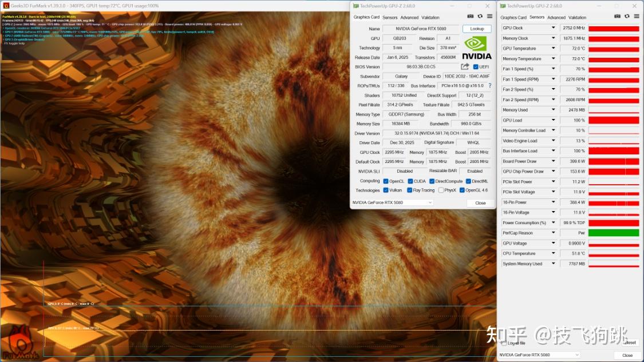Image resolution: width=644 pixels, height=362 pixels.
Task: Click the Bus Interface Load red graph
Action: coord(614,151)
